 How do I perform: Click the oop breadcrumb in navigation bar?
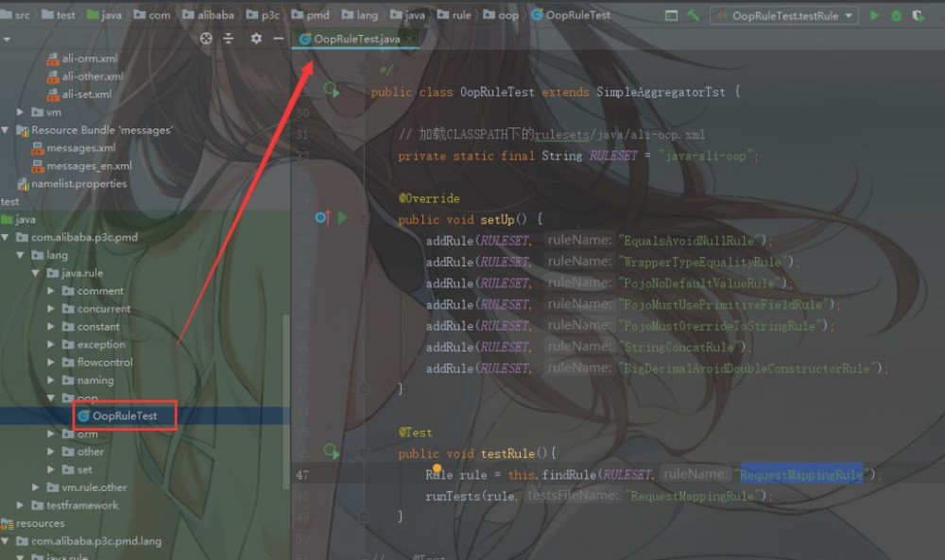coord(502,15)
